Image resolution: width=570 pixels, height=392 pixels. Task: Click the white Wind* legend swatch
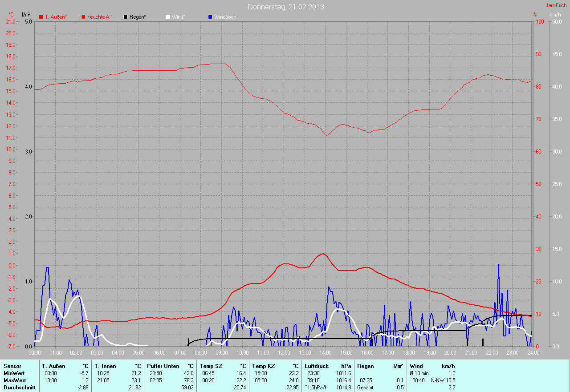168,17
